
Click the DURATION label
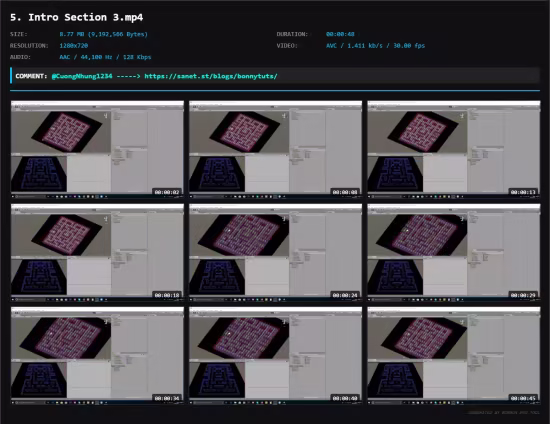tap(292, 34)
